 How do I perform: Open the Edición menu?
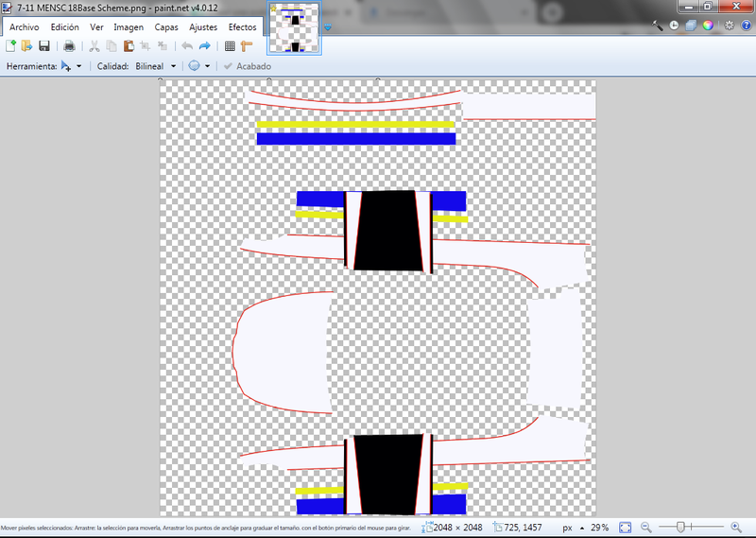[64, 27]
